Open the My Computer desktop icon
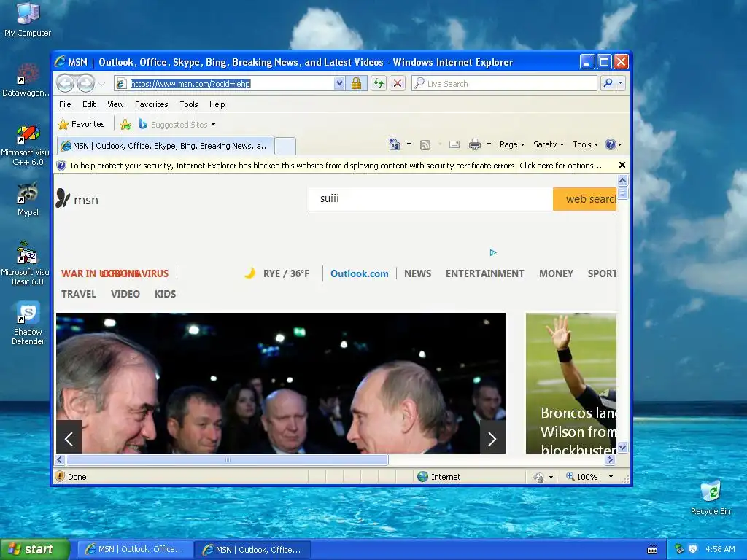The width and height of the screenshot is (747, 560). [x=28, y=20]
